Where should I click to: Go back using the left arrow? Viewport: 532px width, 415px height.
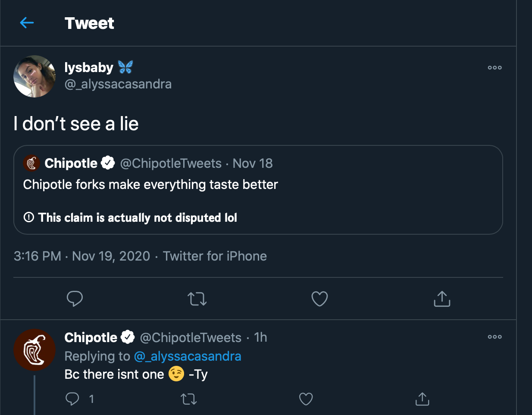(27, 23)
